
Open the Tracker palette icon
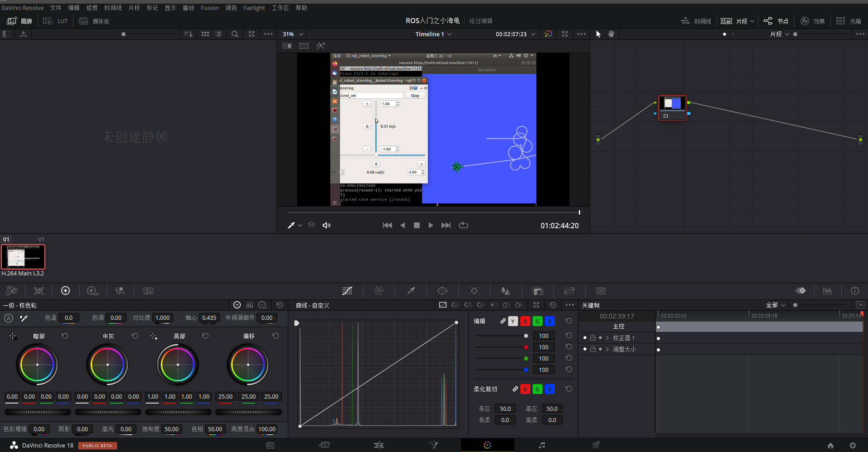coord(474,291)
